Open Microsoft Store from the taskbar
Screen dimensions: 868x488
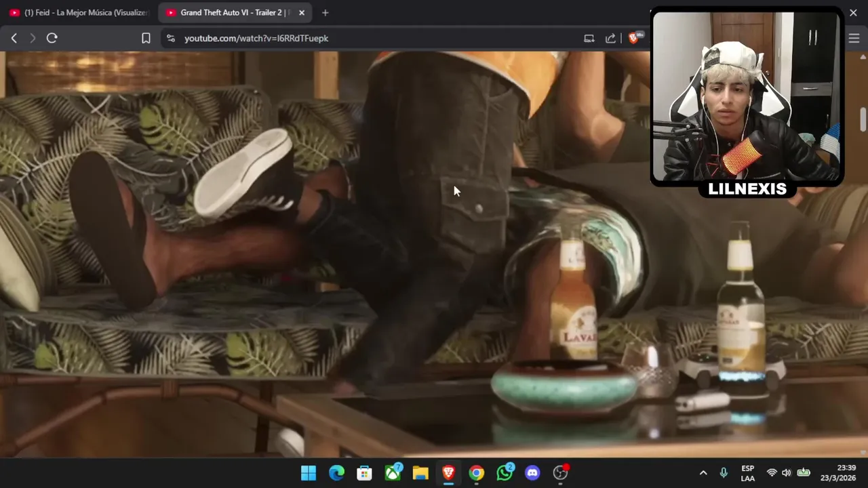pos(364,473)
